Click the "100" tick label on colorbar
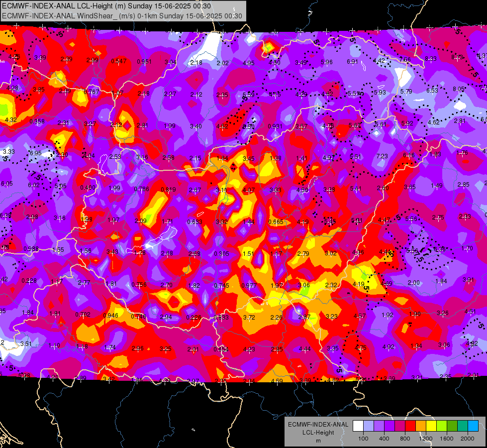The height and width of the screenshot is (448, 487). 363,439
